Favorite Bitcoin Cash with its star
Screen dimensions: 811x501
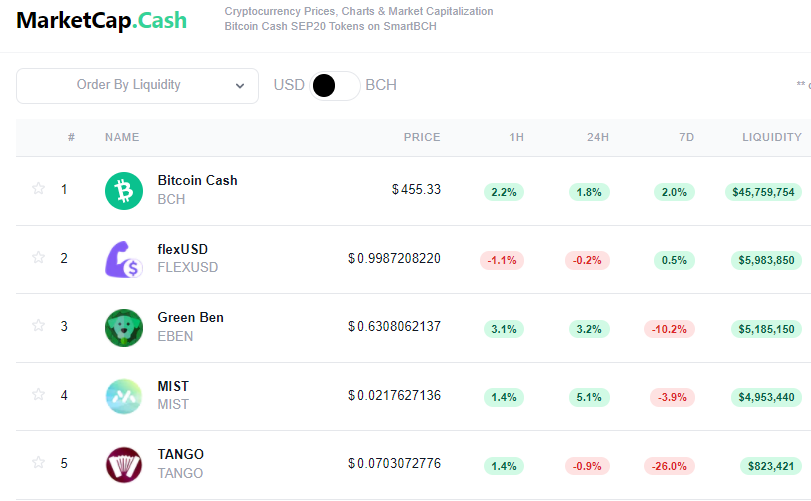click(38, 188)
